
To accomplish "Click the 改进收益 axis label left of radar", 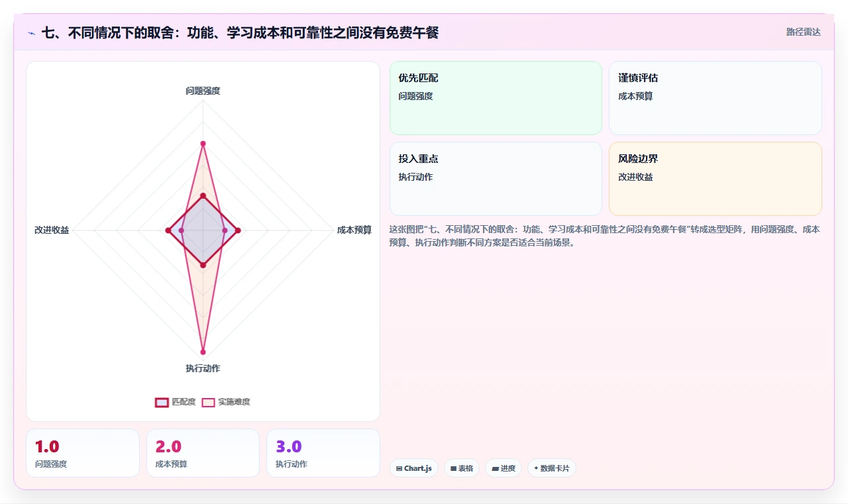I will pyautogui.click(x=52, y=230).
